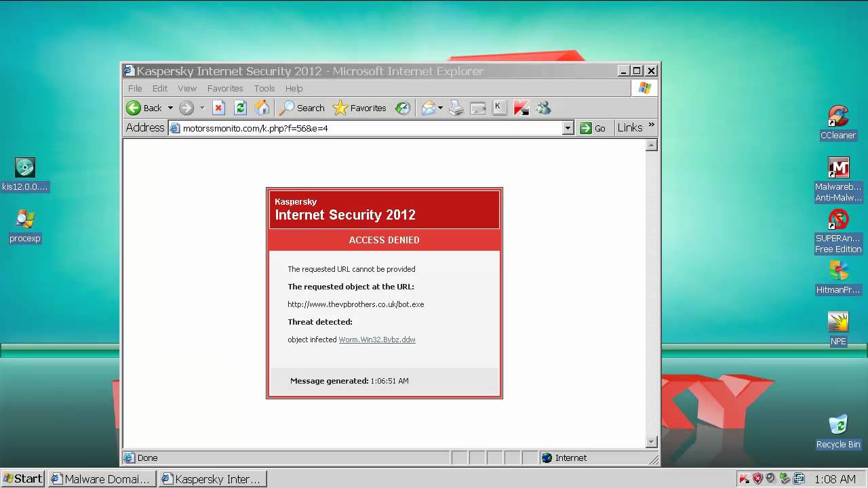Refresh the page with green arrows icon
Viewport: 868px width, 488px height.
[240, 108]
